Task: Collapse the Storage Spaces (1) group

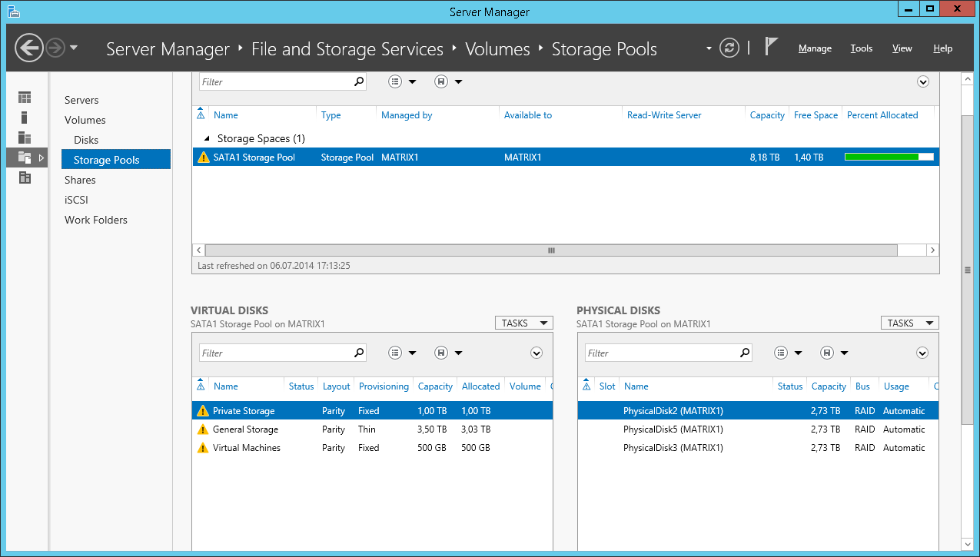Action: (x=206, y=139)
